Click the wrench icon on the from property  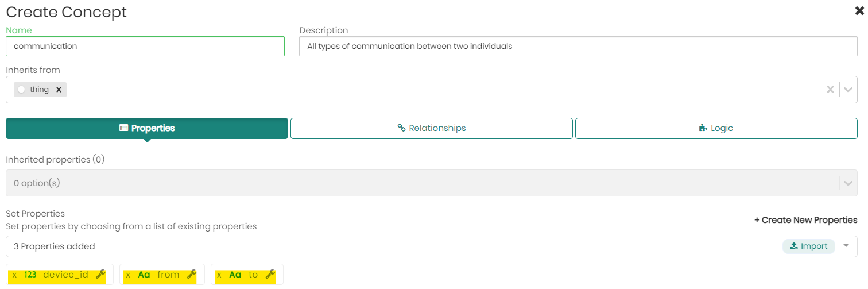192,275
